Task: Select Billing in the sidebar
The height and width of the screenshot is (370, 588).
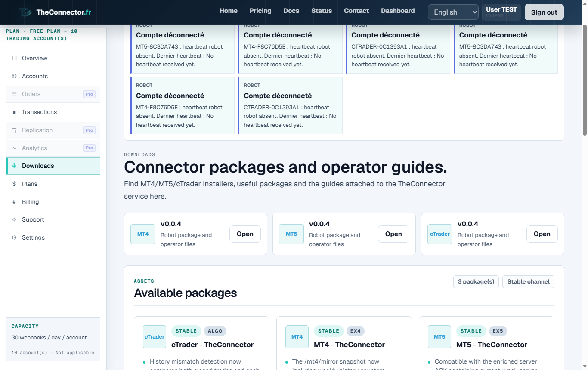Action: click(53, 202)
